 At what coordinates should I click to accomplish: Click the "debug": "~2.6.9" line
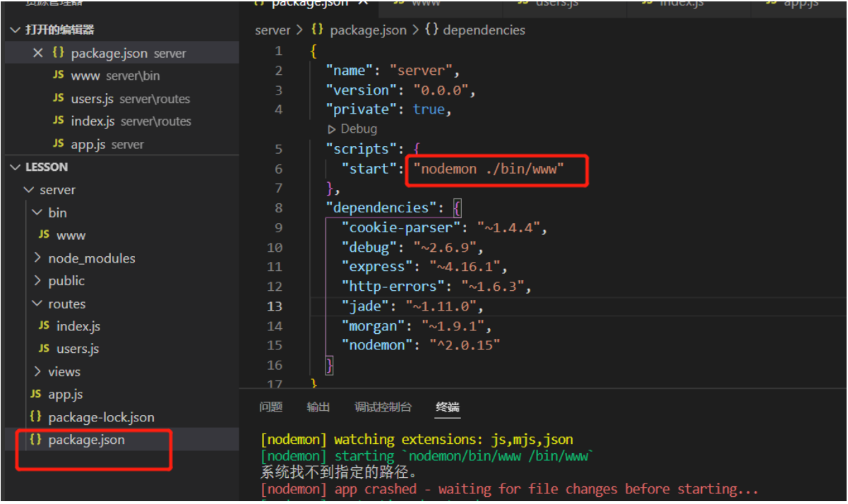412,248
